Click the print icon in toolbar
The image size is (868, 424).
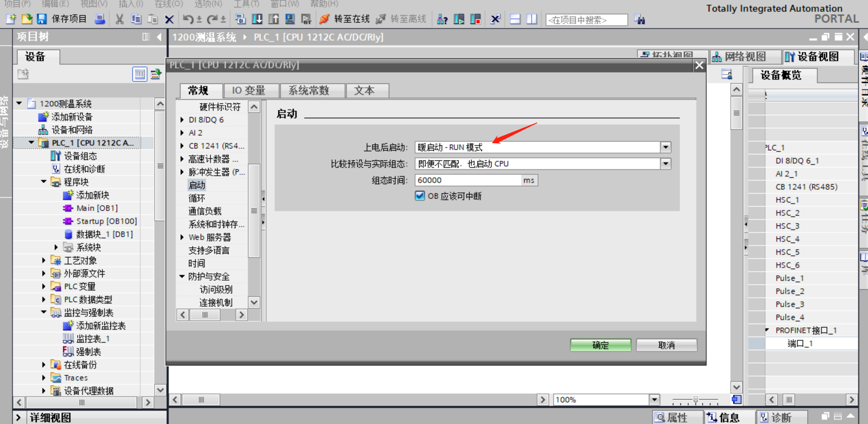tap(99, 19)
